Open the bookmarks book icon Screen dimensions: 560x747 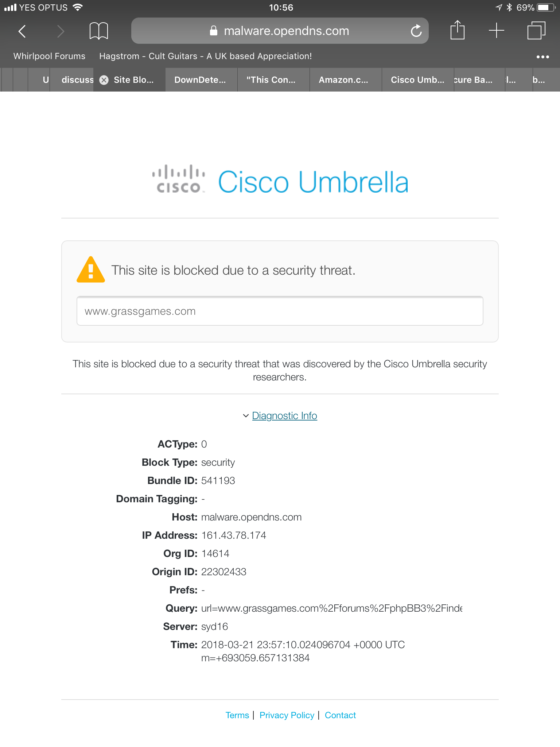pyautogui.click(x=99, y=31)
